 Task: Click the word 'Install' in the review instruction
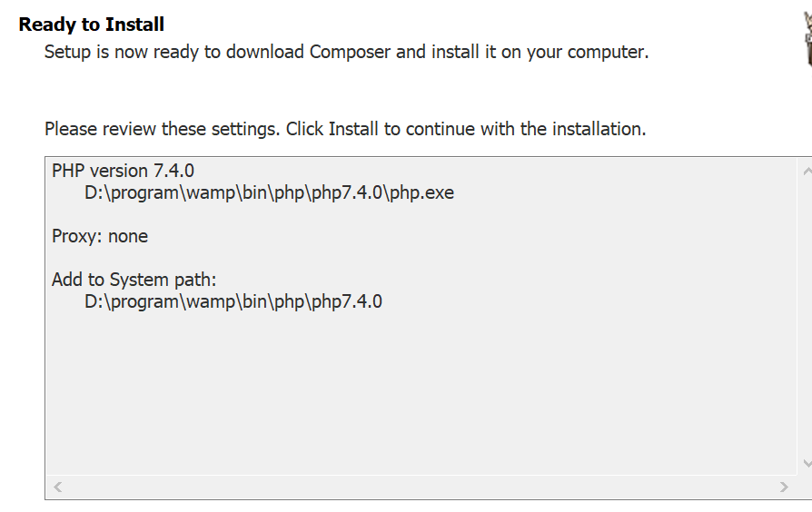(353, 129)
